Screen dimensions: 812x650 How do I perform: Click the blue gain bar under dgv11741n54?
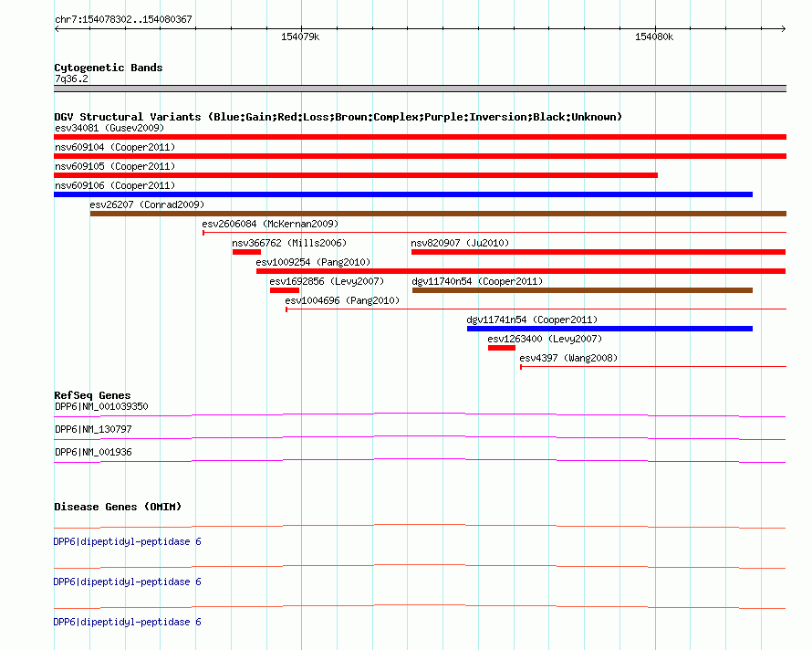(x=610, y=329)
